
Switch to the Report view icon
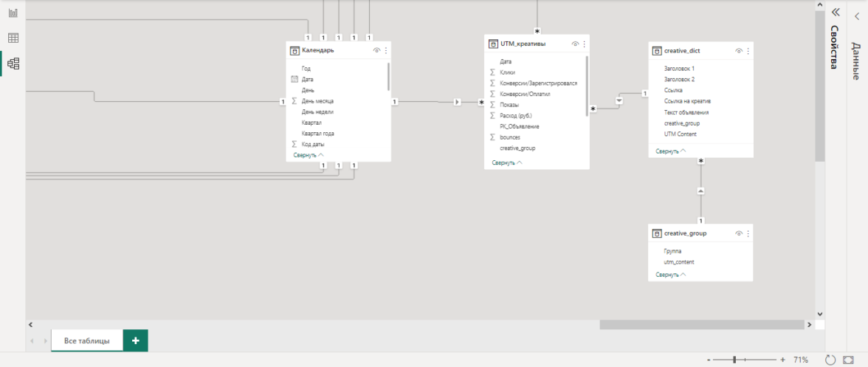tap(13, 13)
